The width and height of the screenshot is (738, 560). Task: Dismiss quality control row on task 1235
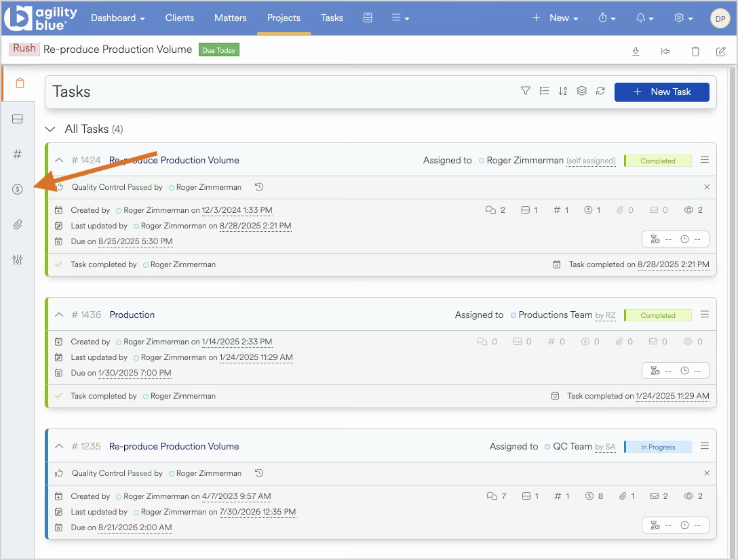(x=707, y=473)
